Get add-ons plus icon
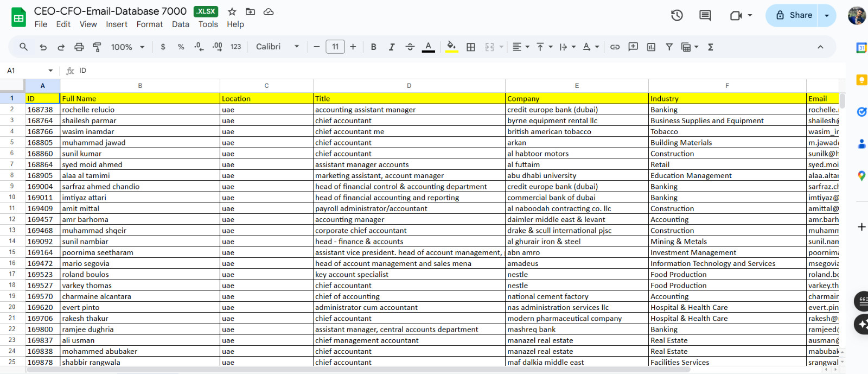 pyautogui.click(x=861, y=227)
